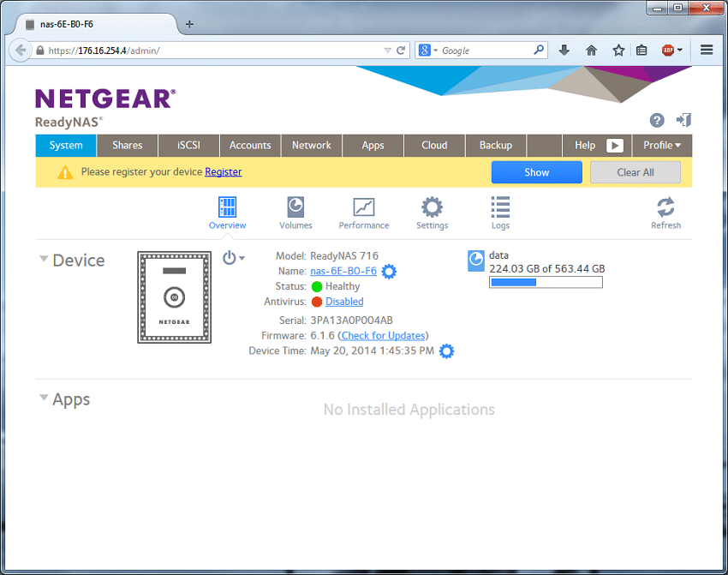Click the data volume usage bar
Screen dimensions: 728x575
coord(546,283)
